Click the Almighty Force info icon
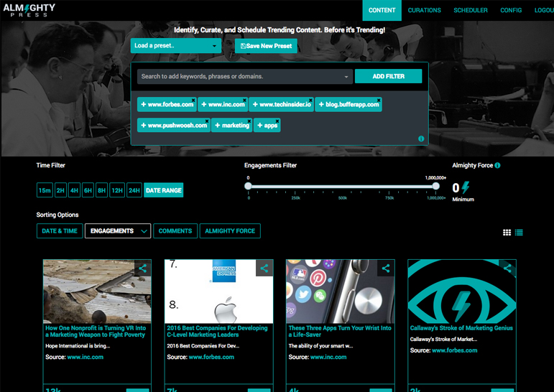This screenshot has width=554, height=392. tap(497, 165)
